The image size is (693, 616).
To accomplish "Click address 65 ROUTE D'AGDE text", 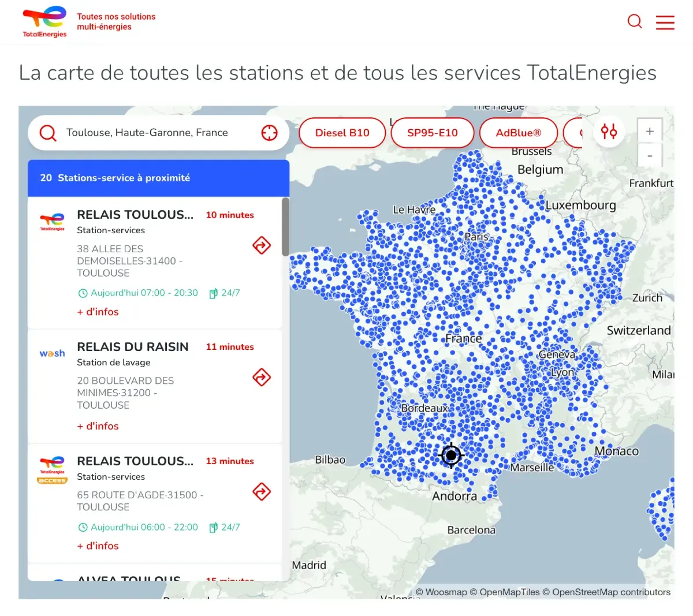I will click(140, 501).
